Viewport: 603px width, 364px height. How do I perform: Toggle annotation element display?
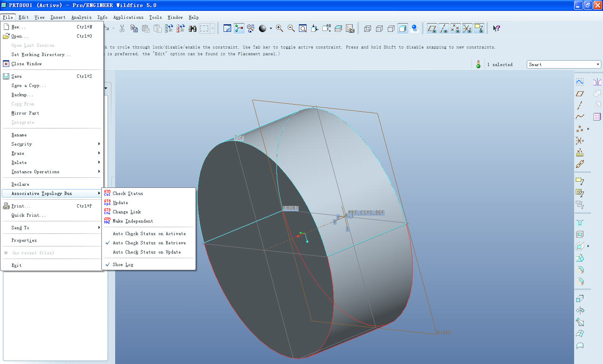(x=479, y=28)
